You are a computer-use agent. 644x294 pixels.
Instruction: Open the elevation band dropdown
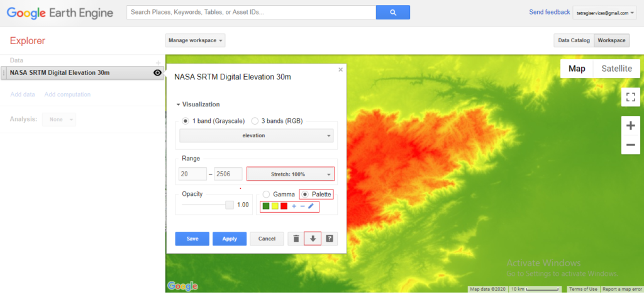point(257,135)
